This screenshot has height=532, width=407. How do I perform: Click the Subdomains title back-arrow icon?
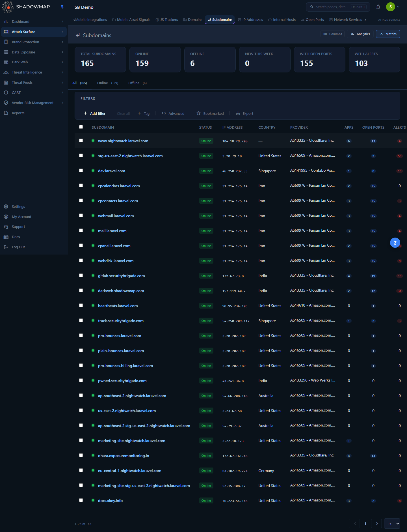click(x=77, y=35)
